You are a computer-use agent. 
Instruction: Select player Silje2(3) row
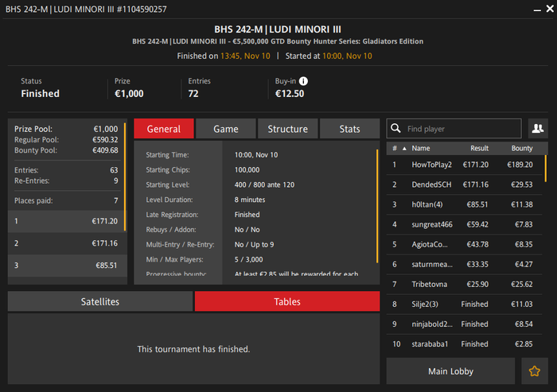pos(464,304)
